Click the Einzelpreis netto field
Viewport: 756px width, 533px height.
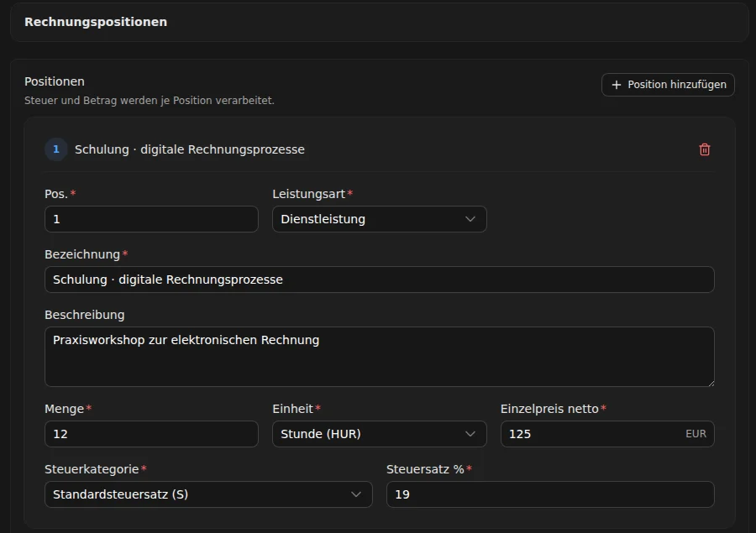point(607,434)
